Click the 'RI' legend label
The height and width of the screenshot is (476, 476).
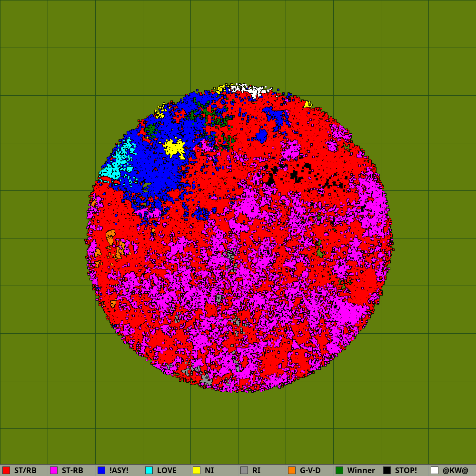[x=256, y=471]
